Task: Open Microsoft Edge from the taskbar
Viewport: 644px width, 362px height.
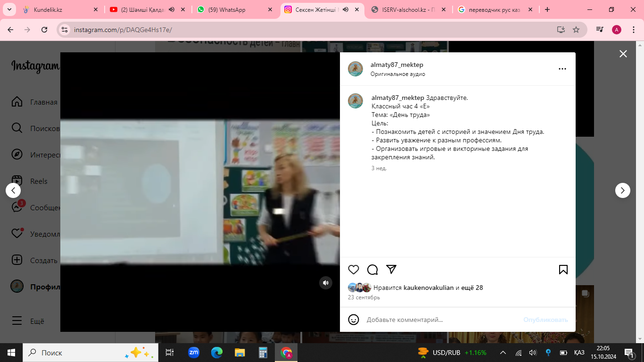Action: pos(216,353)
